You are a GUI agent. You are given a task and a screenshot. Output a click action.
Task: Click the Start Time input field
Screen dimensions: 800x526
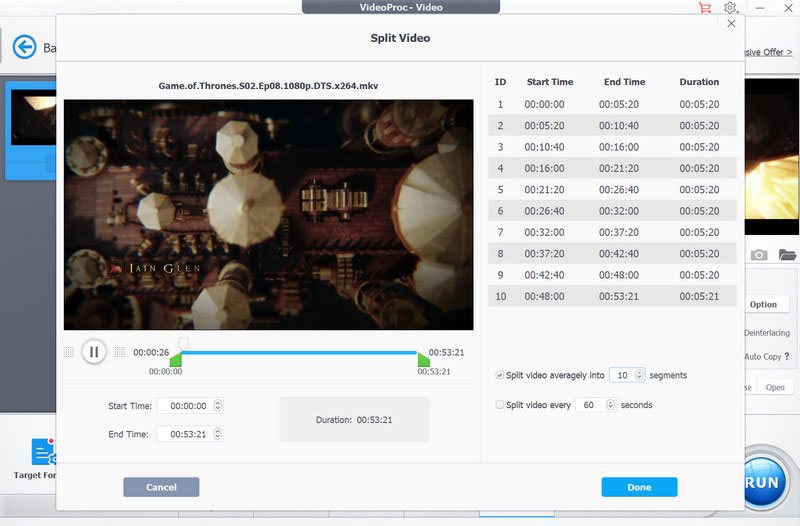tap(188, 406)
